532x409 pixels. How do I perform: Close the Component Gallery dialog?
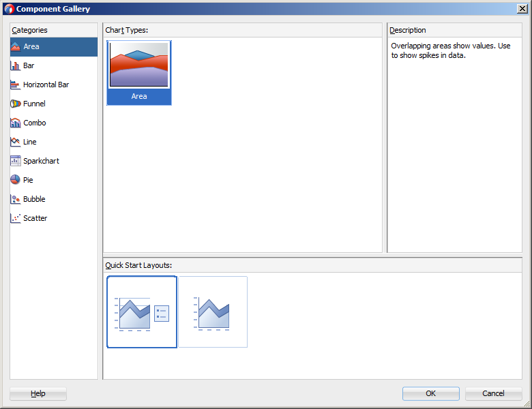[522, 9]
